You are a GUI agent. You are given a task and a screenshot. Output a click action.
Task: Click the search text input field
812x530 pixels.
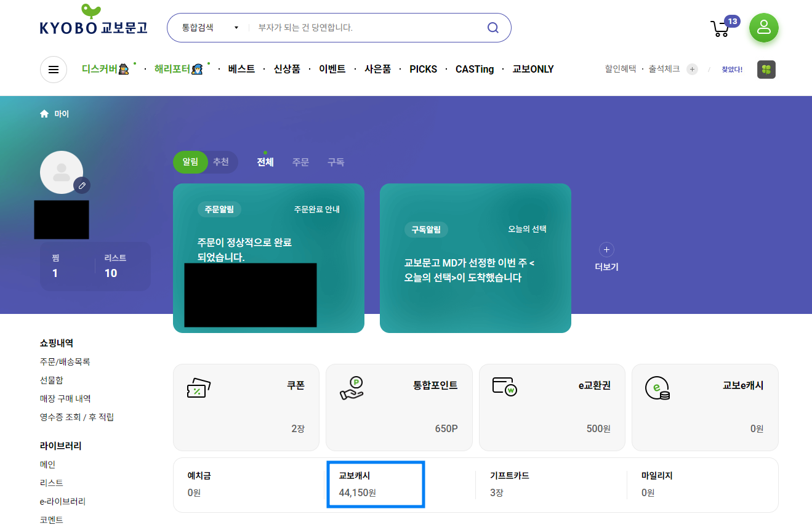pyautogui.click(x=366, y=28)
